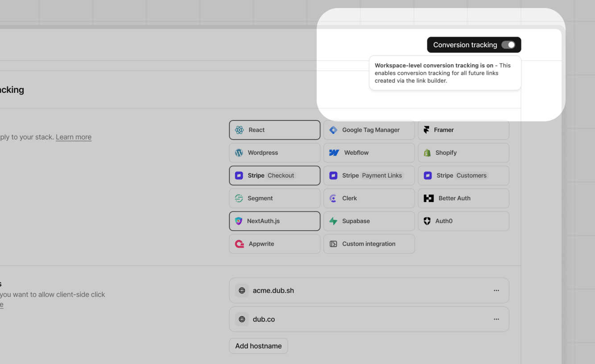This screenshot has width=595, height=364.
Task: Click the acme.dub.sh hostname text
Action: pos(273,290)
